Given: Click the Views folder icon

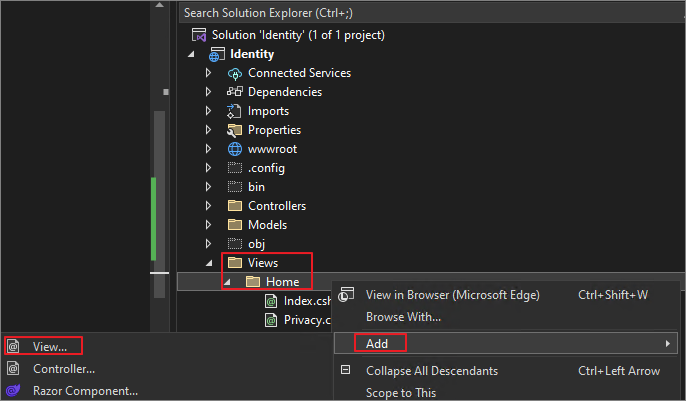Looking at the screenshot, I should [x=235, y=262].
